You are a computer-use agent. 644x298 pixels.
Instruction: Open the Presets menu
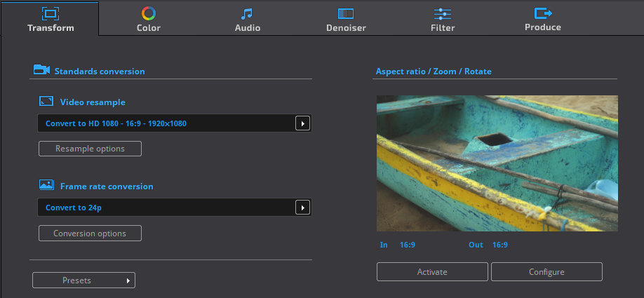point(83,280)
